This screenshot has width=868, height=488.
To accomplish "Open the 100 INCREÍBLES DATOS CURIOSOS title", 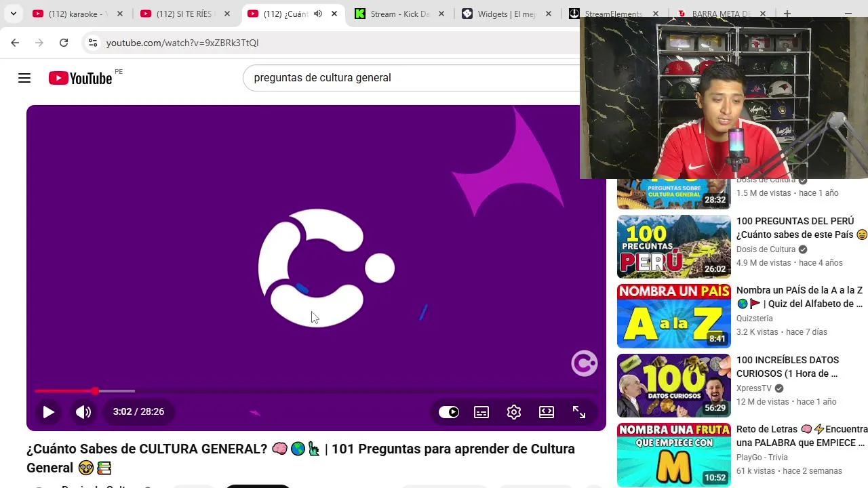I will 787,367.
